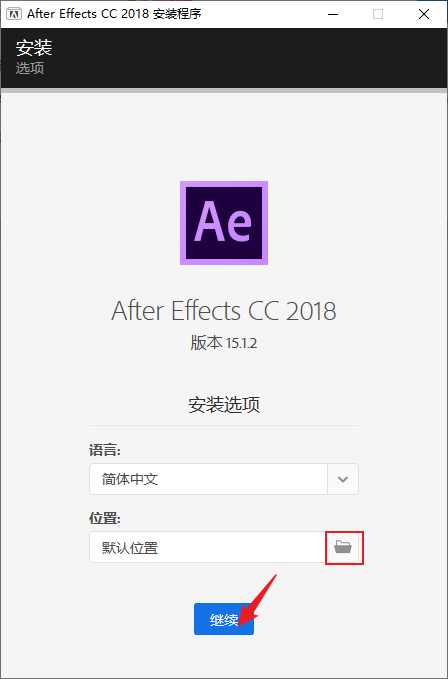
Task: Click the window title text 安装程序
Action: (177, 14)
